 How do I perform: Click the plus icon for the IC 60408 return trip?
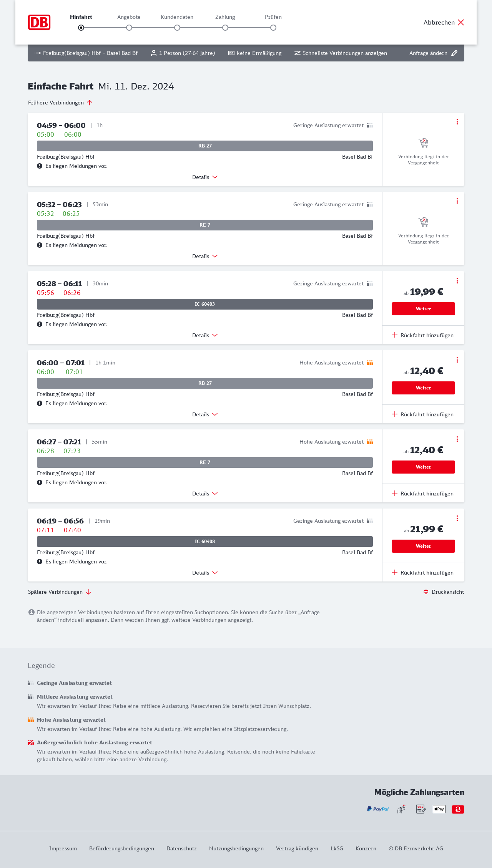coord(395,572)
